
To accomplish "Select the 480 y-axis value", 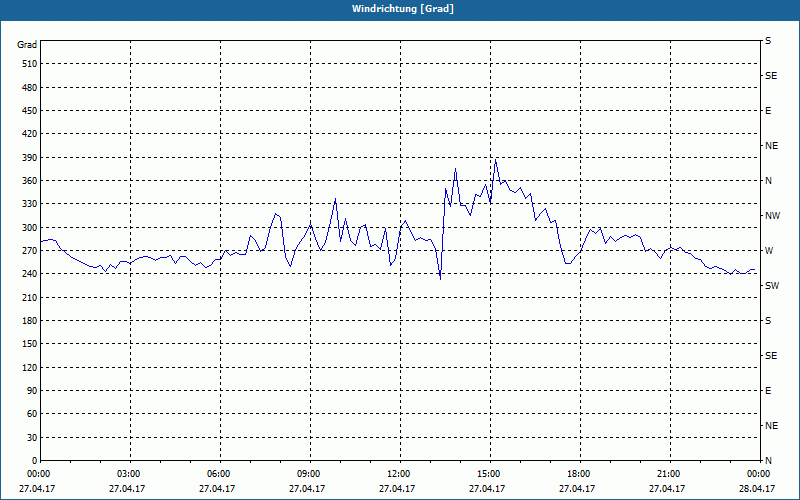I will click(x=30, y=88).
